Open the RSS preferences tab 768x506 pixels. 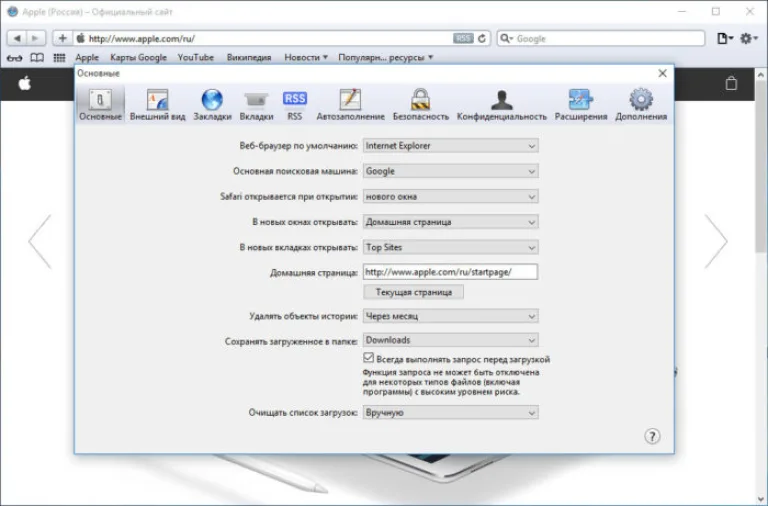tap(295, 104)
